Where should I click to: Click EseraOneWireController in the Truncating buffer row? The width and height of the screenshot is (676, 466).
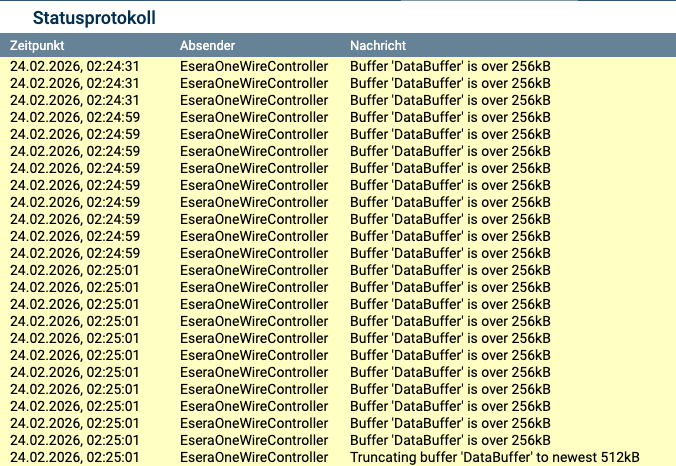click(254, 457)
